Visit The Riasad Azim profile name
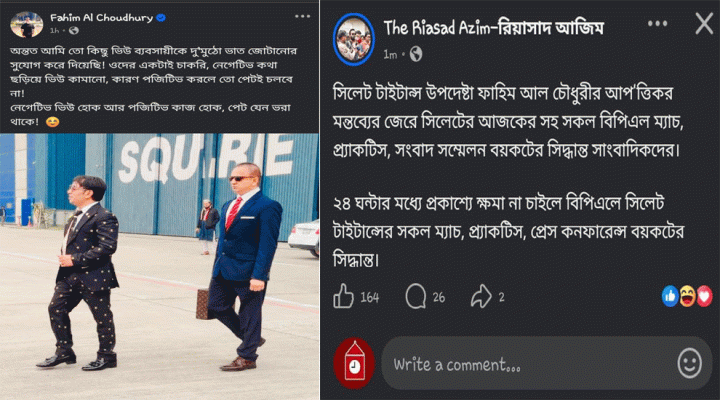 (x=494, y=28)
